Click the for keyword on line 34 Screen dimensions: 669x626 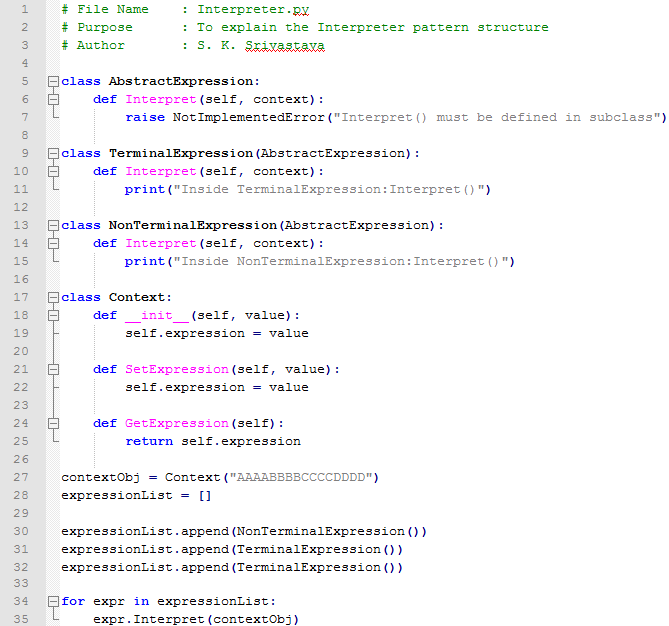(x=73, y=601)
